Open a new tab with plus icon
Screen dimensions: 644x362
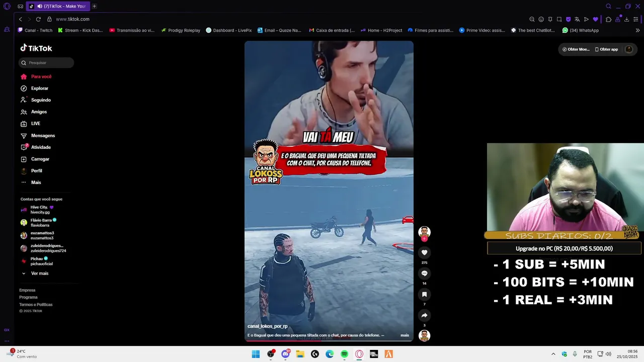click(94, 7)
